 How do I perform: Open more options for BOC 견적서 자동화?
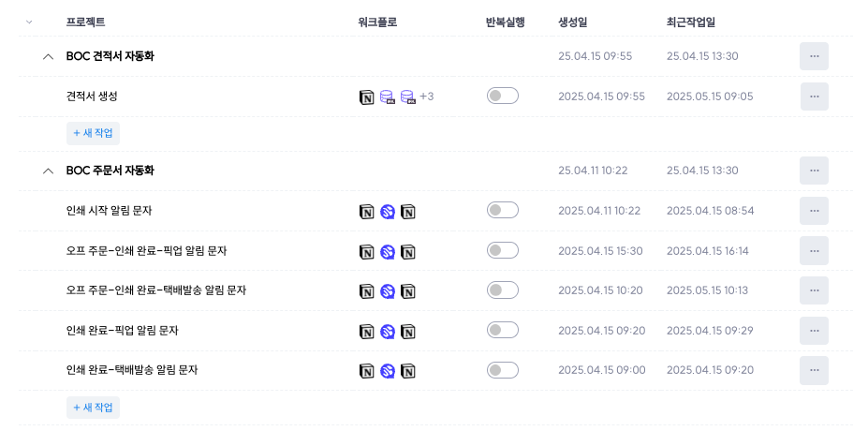click(x=814, y=56)
